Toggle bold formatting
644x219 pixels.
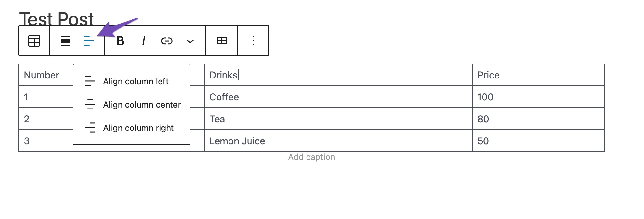[120, 41]
